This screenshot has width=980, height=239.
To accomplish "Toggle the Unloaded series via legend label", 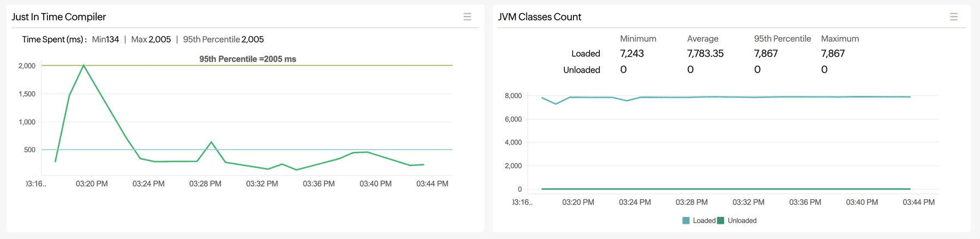I will tap(742, 220).
